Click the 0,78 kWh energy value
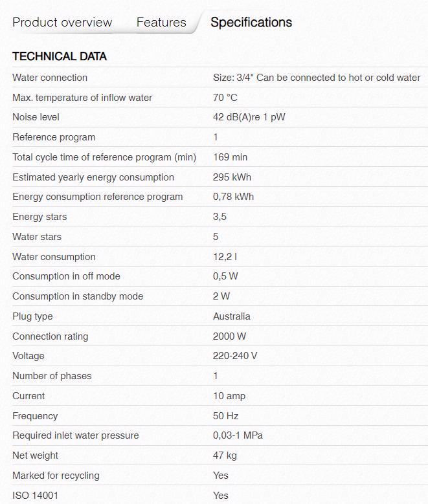 point(233,197)
